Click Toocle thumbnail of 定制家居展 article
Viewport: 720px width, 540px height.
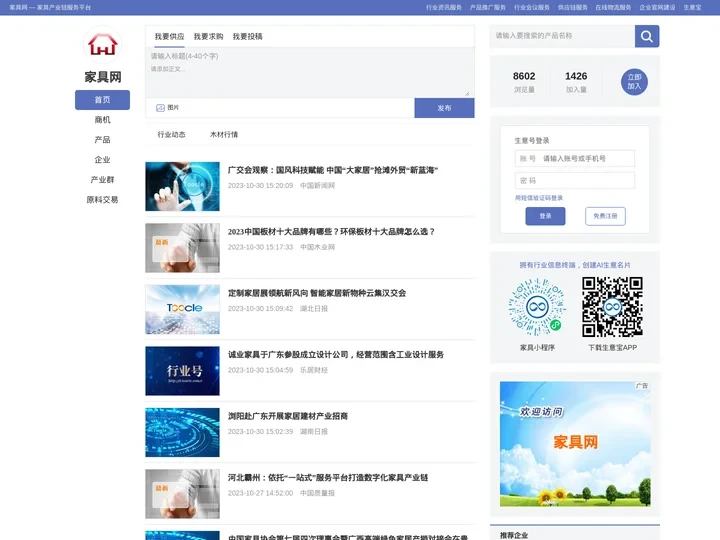(182, 309)
